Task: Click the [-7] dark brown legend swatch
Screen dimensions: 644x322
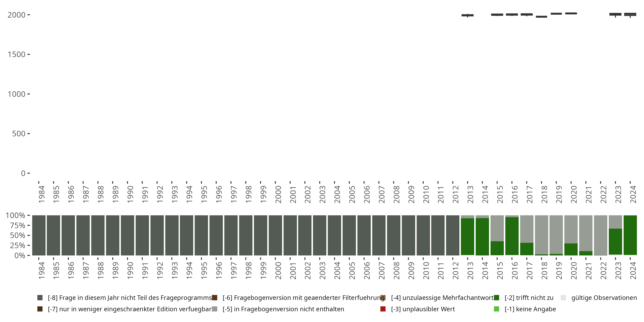Action: (x=40, y=309)
